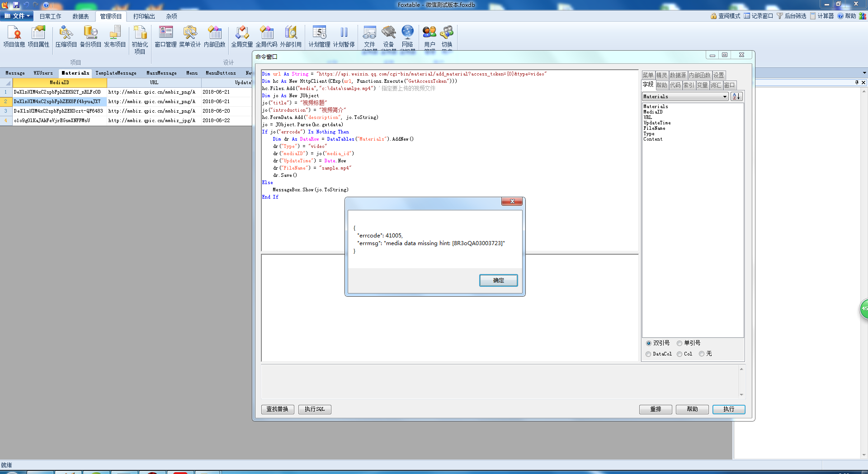Pin the right side docked panel

pos(857,82)
